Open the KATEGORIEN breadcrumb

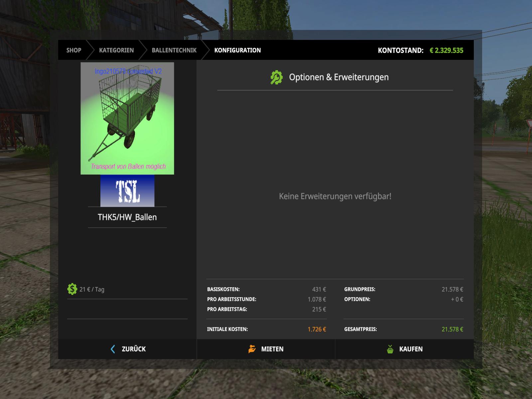click(116, 50)
